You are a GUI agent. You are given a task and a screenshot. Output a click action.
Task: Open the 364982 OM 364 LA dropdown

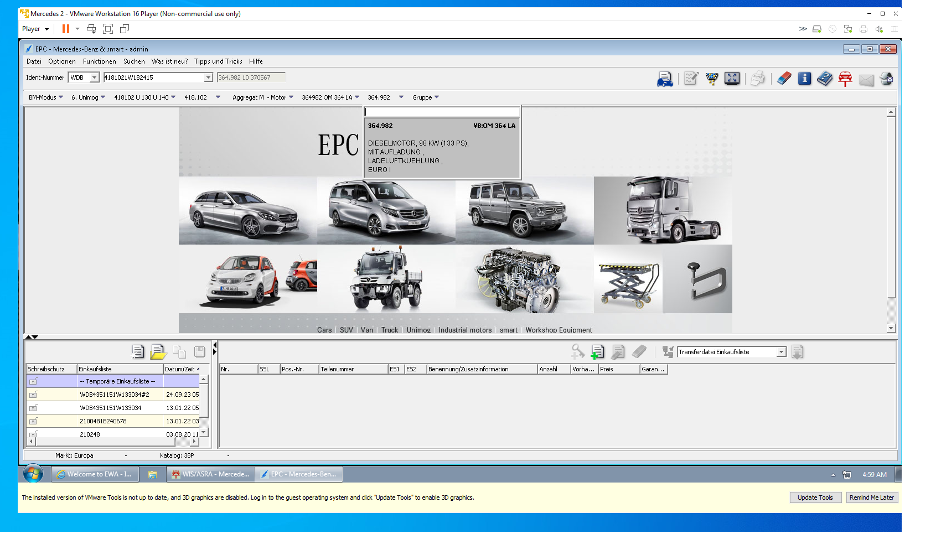click(330, 97)
